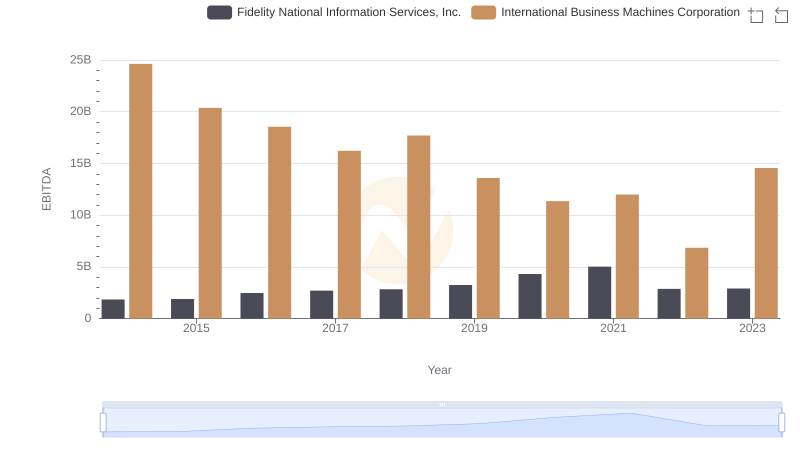Click the Fidelity bar for 2016
This screenshot has height=461, width=800.
click(252, 306)
